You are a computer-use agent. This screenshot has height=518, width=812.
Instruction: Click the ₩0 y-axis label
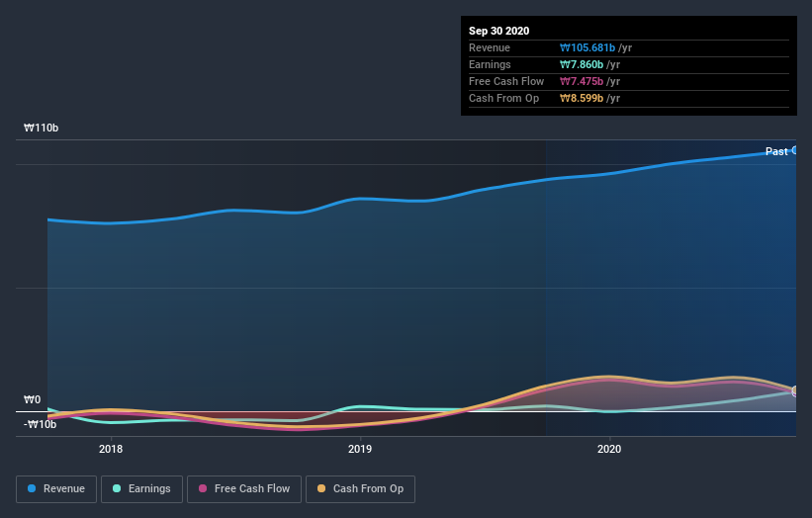click(x=32, y=399)
